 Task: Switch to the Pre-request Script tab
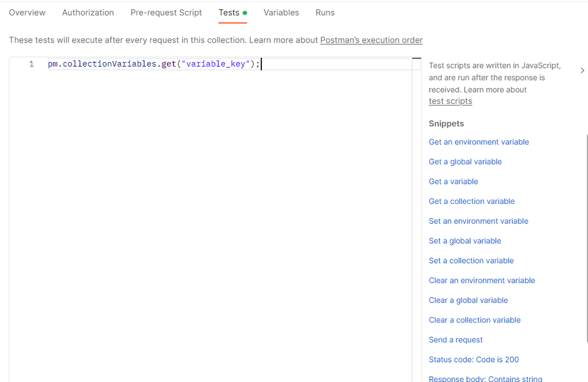click(166, 12)
